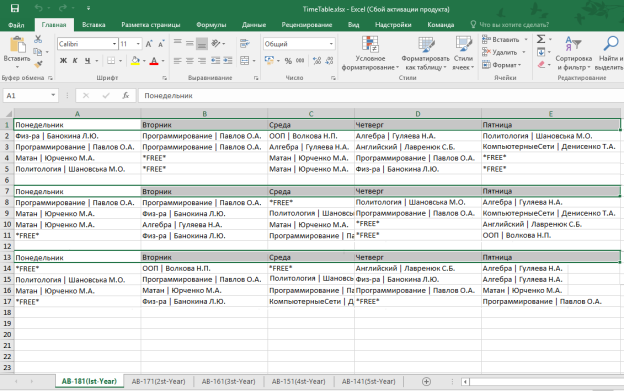Apply the yellow fill color bucket
Screen dimensions: 624x391
(135, 61)
